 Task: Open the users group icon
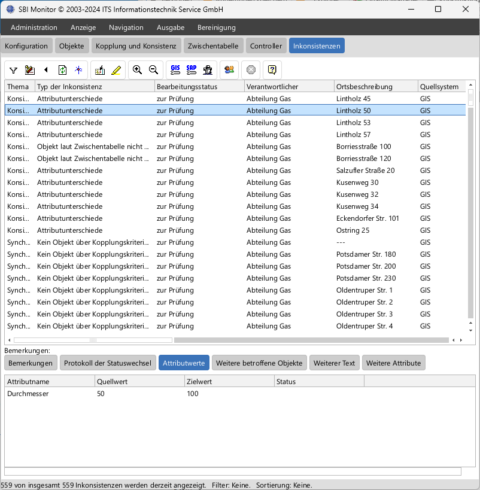tap(229, 70)
